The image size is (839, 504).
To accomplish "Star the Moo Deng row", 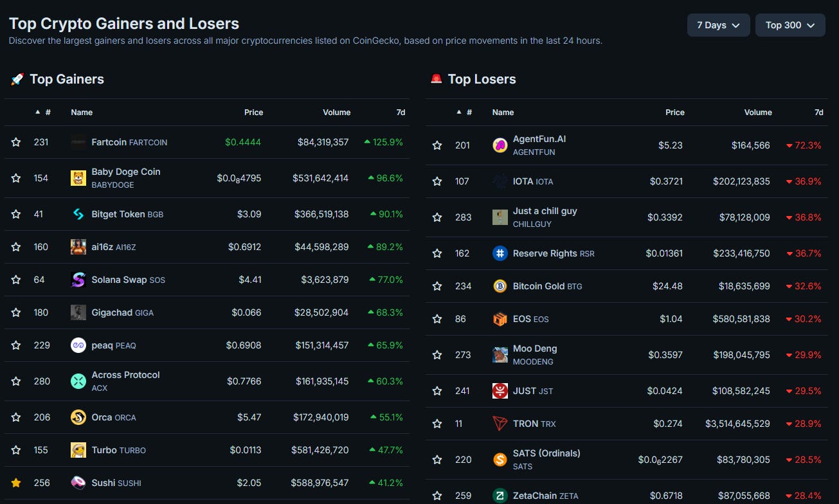I will [437, 355].
